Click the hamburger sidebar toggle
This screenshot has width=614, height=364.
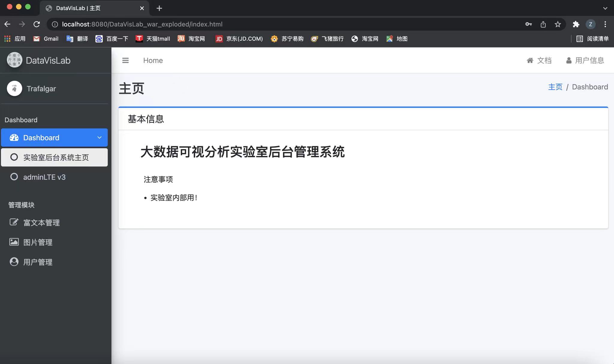pyautogui.click(x=125, y=60)
